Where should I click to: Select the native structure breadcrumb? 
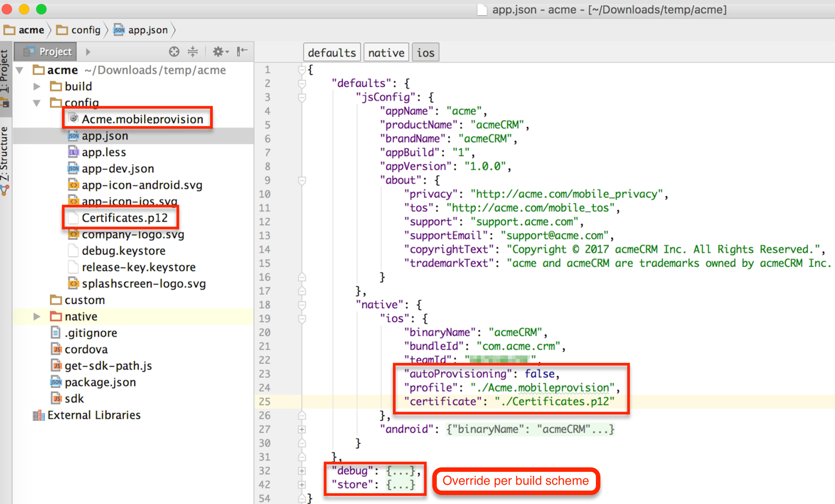tap(386, 53)
